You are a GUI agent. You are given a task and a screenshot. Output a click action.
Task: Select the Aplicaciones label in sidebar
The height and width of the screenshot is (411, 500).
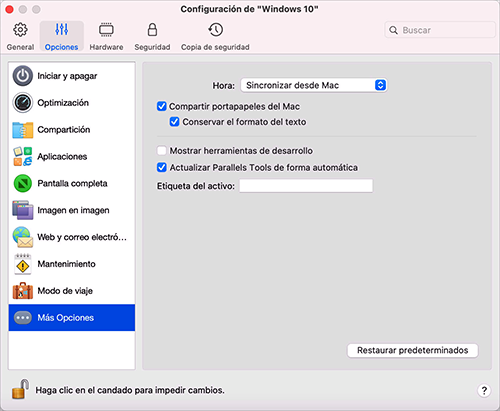click(62, 156)
